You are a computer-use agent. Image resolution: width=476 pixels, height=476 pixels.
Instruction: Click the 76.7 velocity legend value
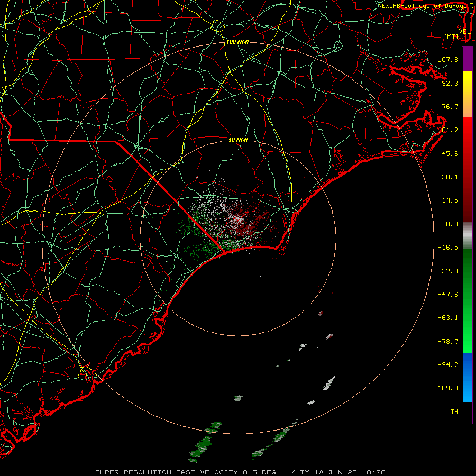(450, 106)
